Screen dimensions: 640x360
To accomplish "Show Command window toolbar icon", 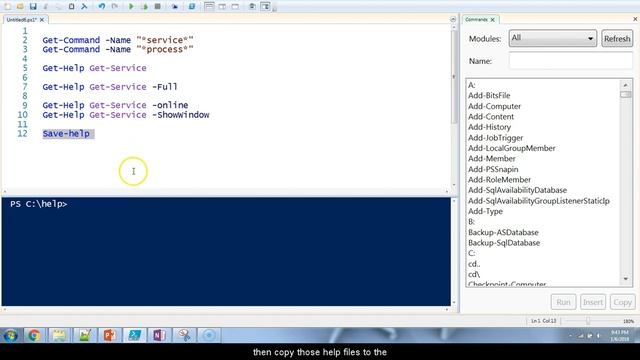I will point(252,7).
